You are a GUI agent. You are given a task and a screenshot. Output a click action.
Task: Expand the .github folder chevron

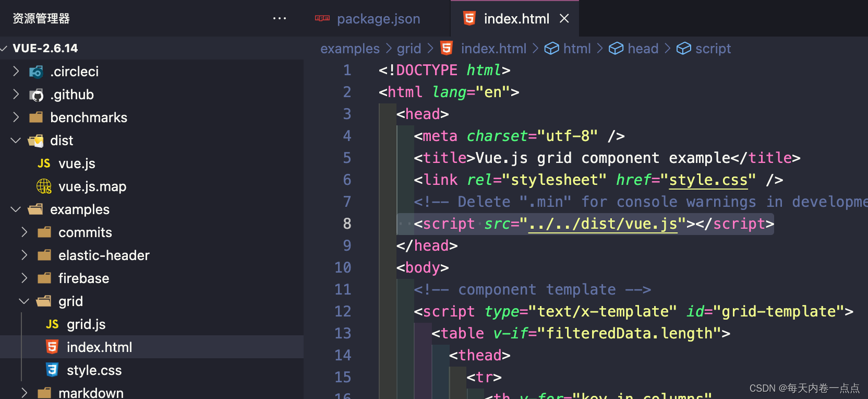[x=16, y=95]
